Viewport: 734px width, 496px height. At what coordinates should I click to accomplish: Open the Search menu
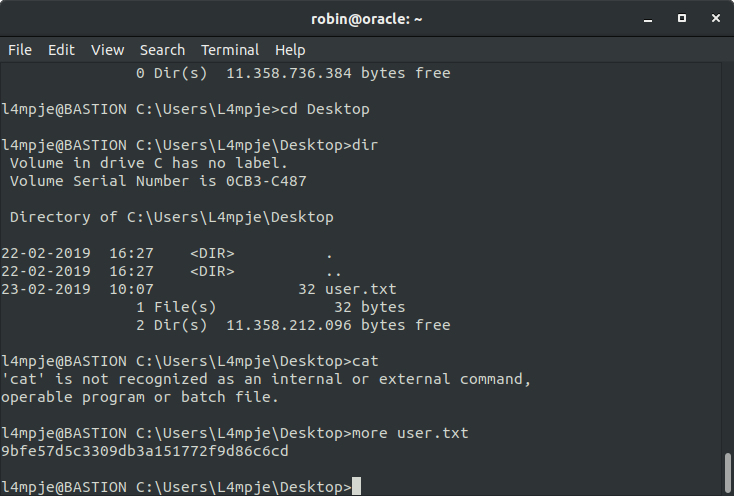(x=162, y=50)
